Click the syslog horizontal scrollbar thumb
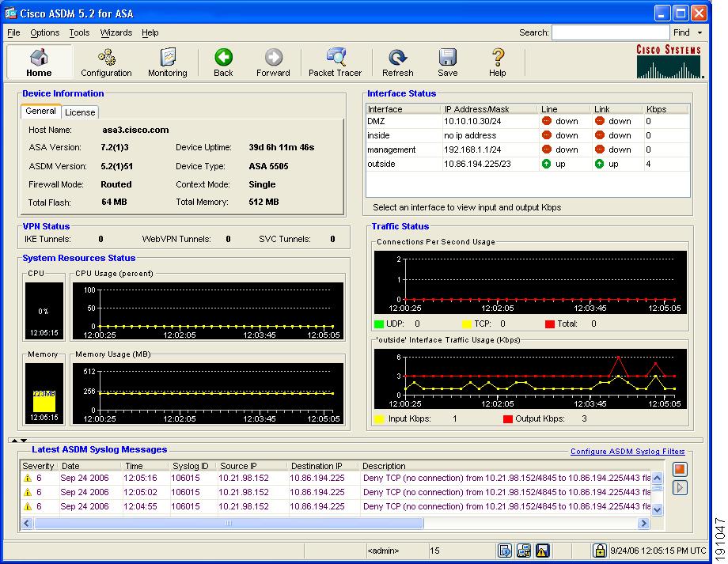The width and height of the screenshot is (728, 564). pos(229,523)
